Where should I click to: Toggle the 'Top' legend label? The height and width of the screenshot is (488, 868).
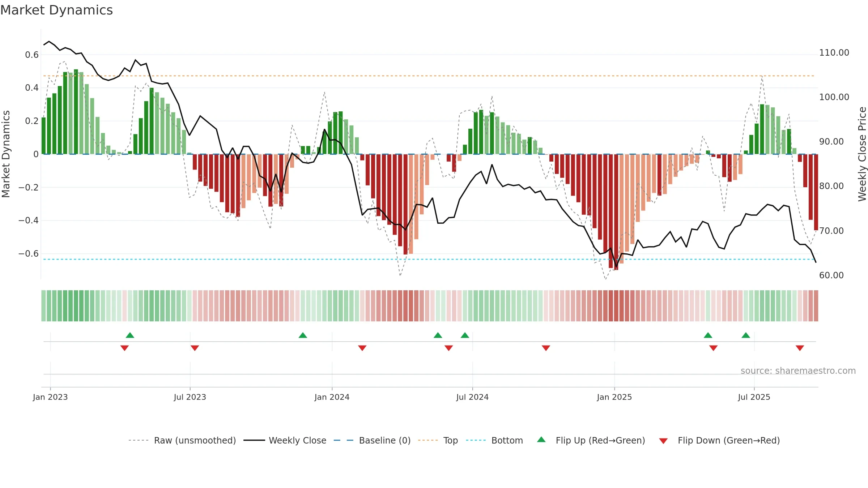click(451, 440)
